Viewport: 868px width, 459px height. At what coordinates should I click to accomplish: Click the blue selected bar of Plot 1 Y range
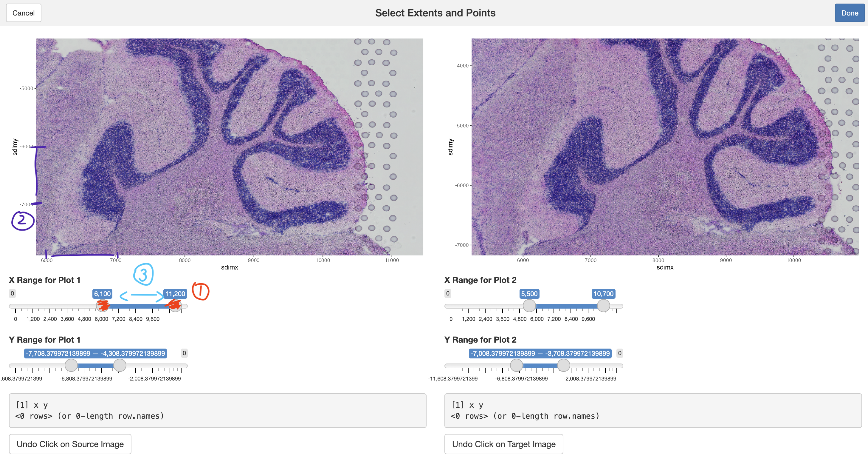coord(95,366)
